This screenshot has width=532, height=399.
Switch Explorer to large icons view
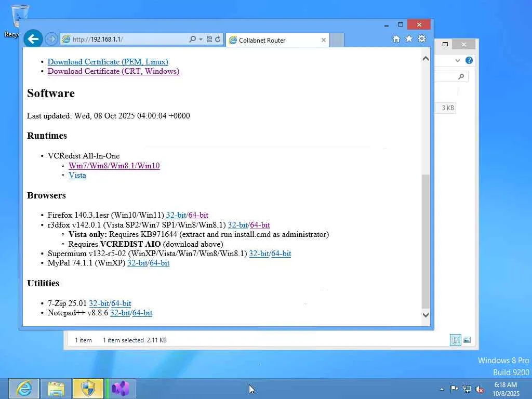[467, 340]
